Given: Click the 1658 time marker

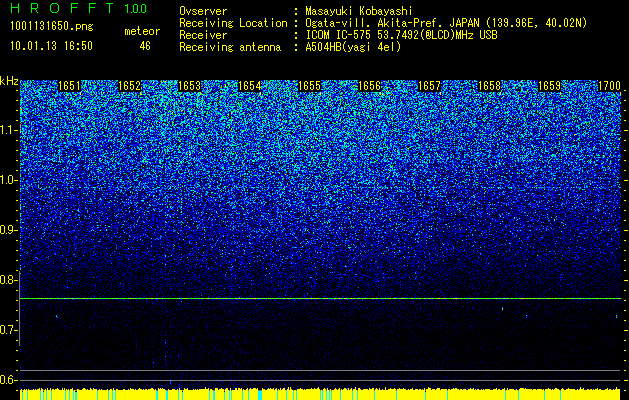Looking at the screenshot, I should [x=489, y=86].
